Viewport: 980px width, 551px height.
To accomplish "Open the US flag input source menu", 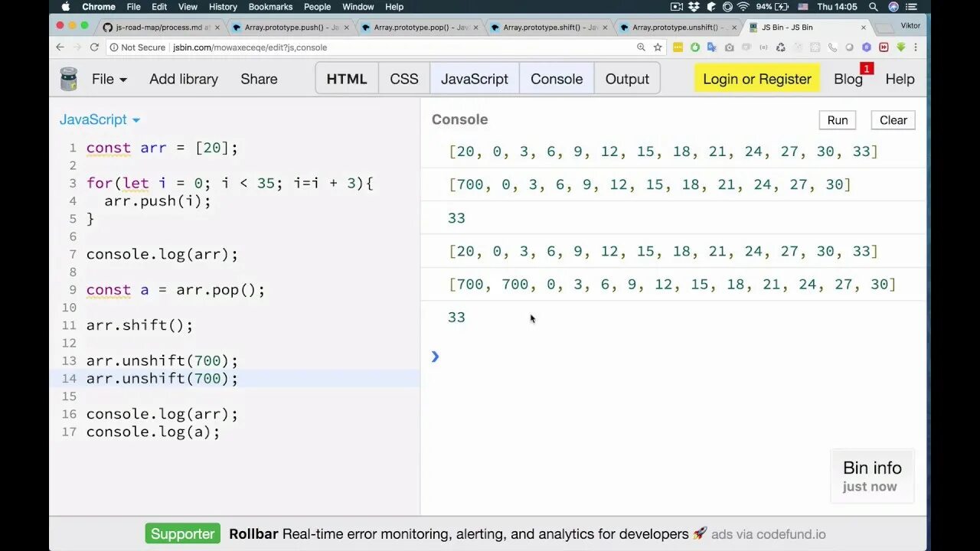I will click(803, 7).
